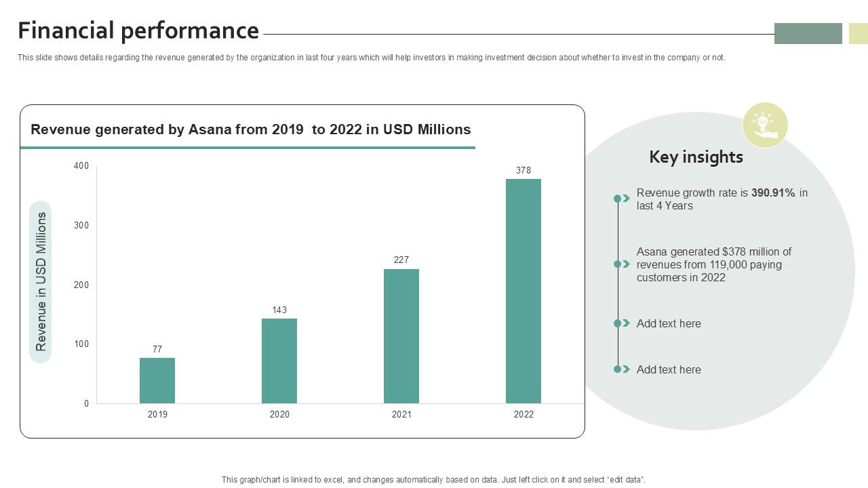868x488 pixels.
Task: Click the data label 77
Action: 157,350
